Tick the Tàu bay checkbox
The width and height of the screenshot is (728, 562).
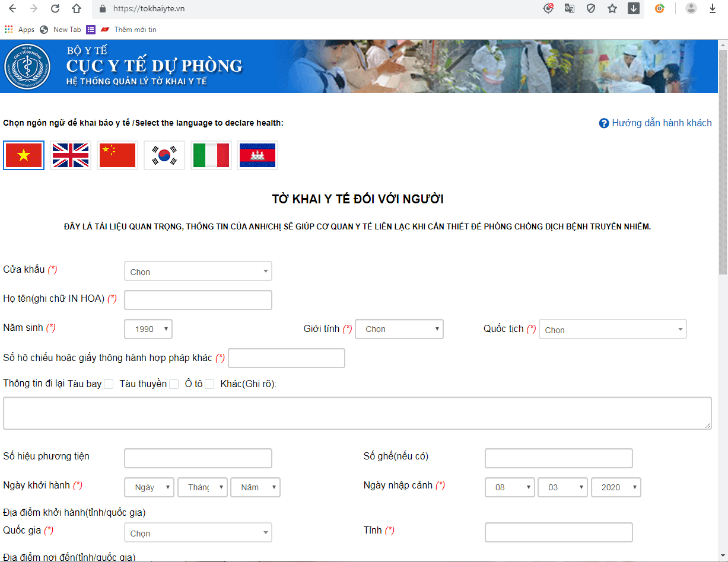click(109, 384)
